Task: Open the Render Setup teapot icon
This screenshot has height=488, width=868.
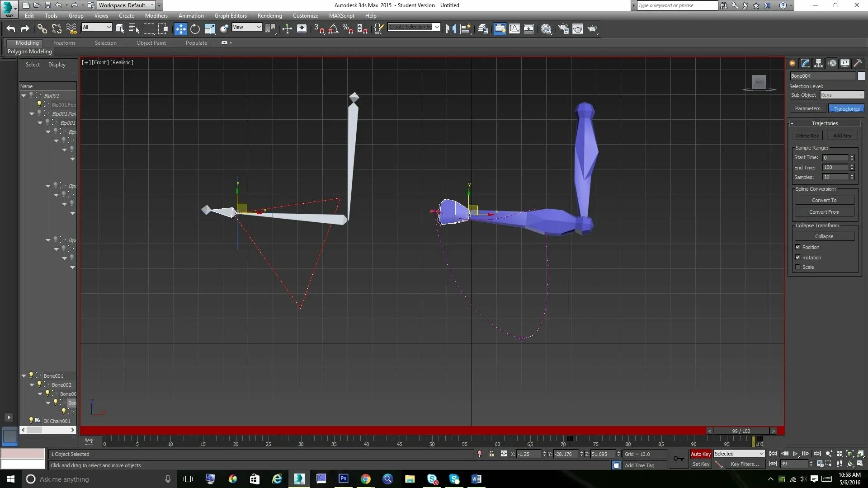Action: [x=563, y=29]
